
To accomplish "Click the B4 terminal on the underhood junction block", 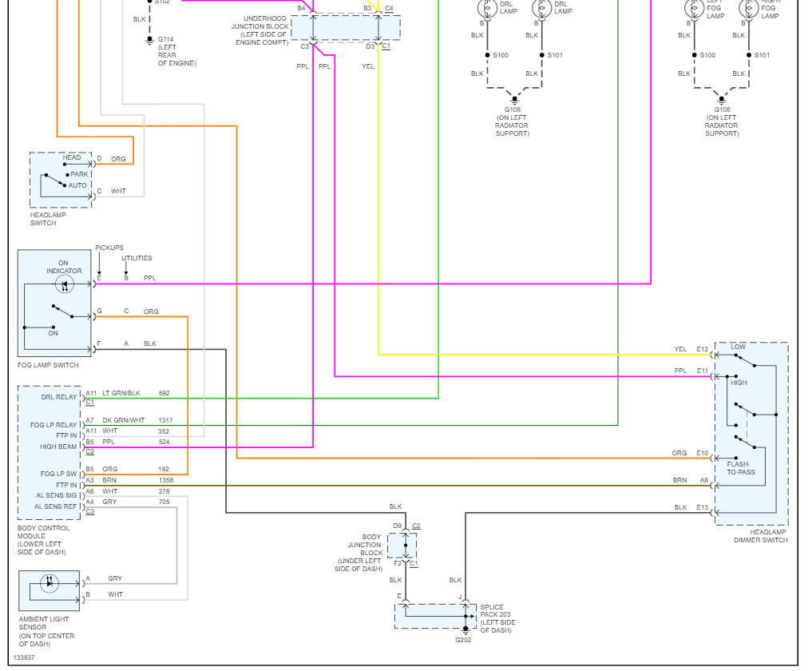I will [x=301, y=8].
